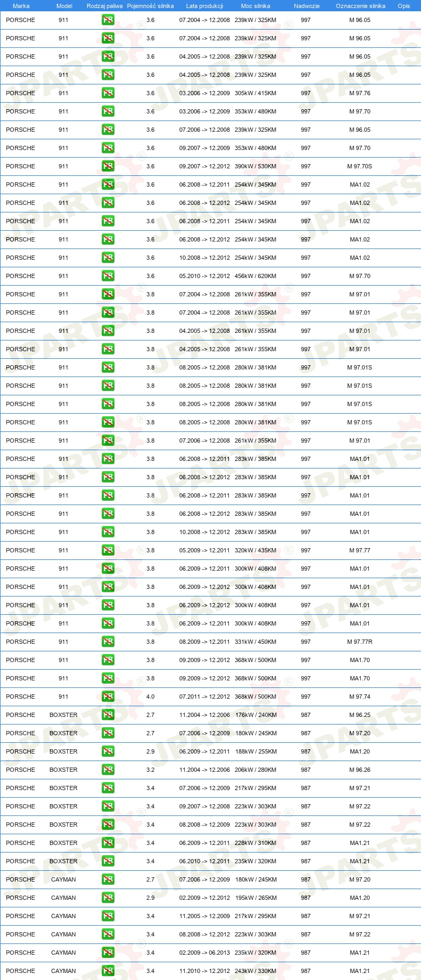
Task: Click engine code M 96.26
Action: click(360, 770)
